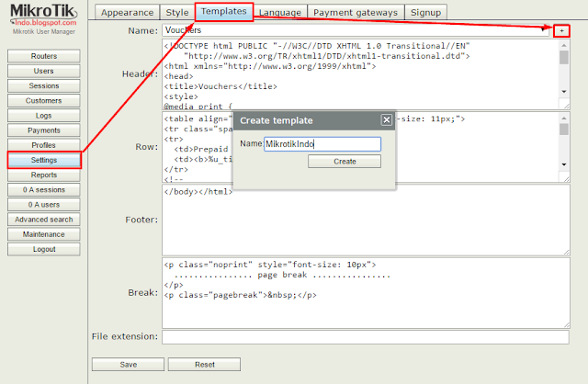Open the Customers page
Screen dimensions: 588x384
(44, 100)
